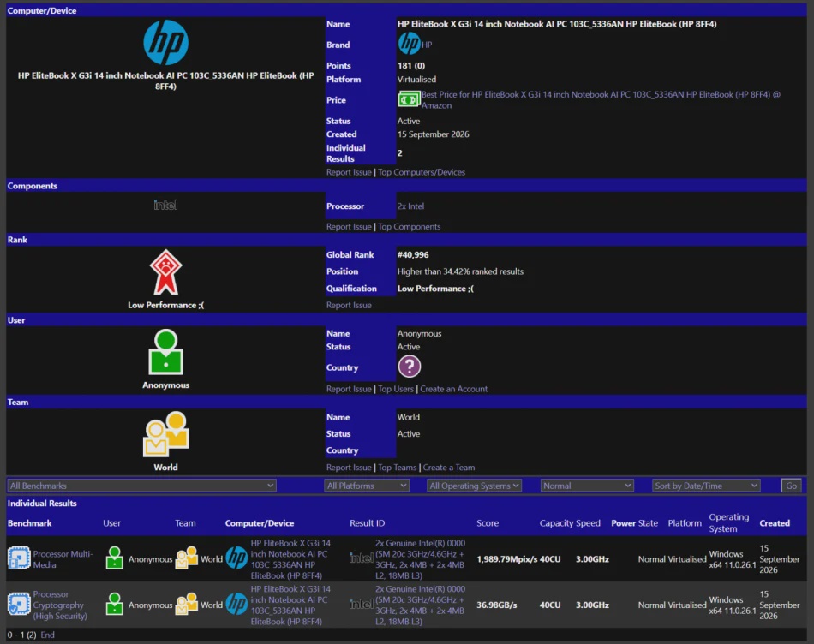Viewport: 814px width, 644px height.
Task: Open the Sort by Date/Time dropdown
Action: click(706, 486)
